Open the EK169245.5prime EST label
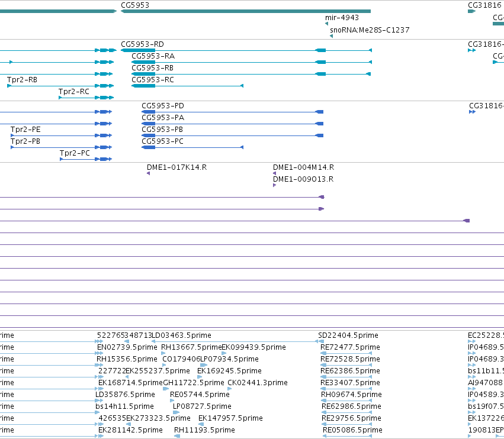 [229, 371]
